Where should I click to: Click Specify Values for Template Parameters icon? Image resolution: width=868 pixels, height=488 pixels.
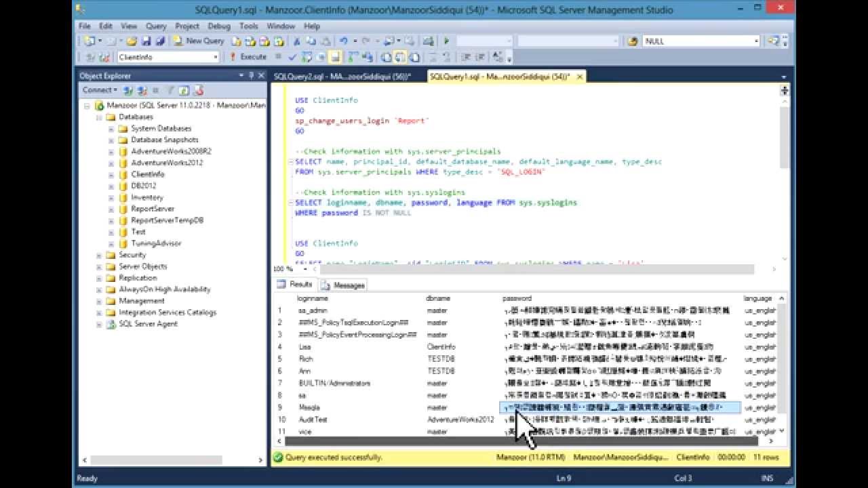498,57
